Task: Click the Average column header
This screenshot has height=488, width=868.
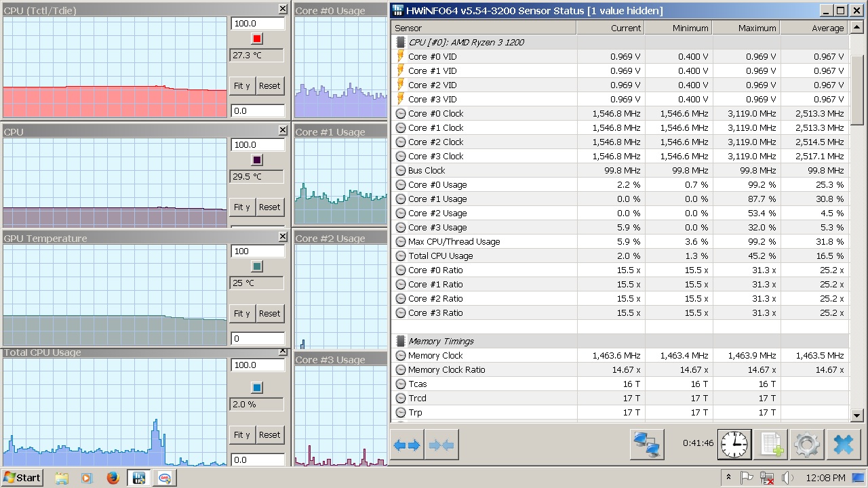Action: (814, 28)
